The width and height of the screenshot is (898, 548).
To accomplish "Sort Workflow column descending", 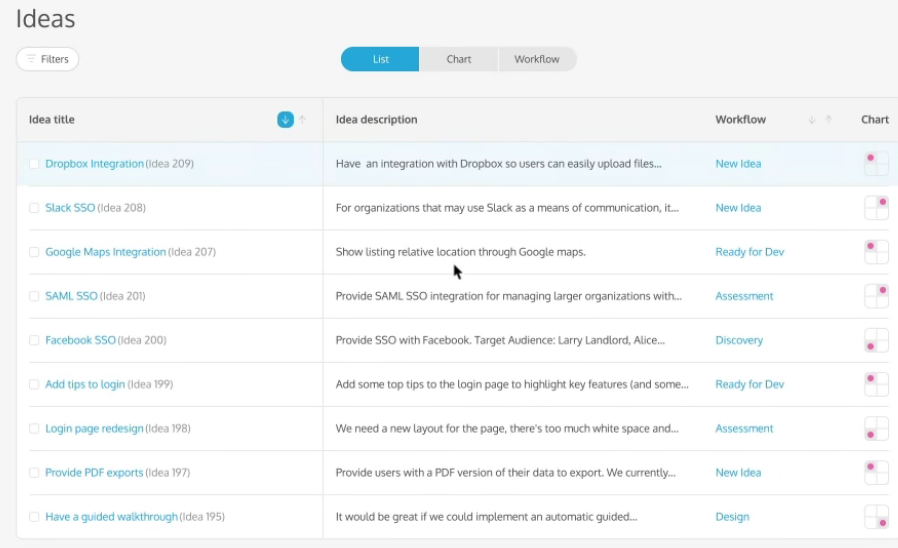I will [x=812, y=120].
